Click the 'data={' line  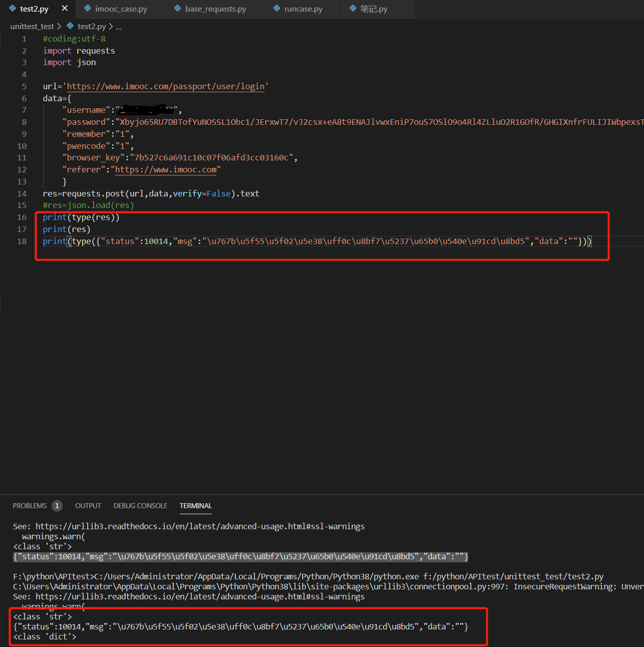57,98
